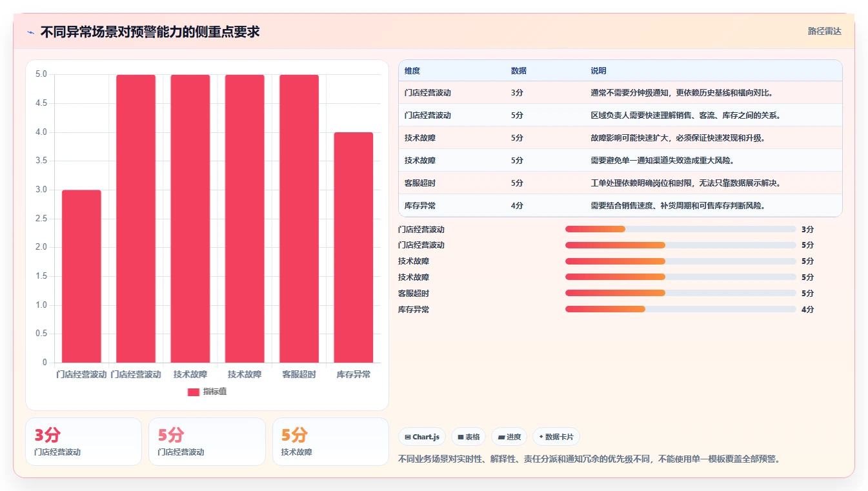Click the 门店经营波动 progress bar showing 5分

(681, 245)
